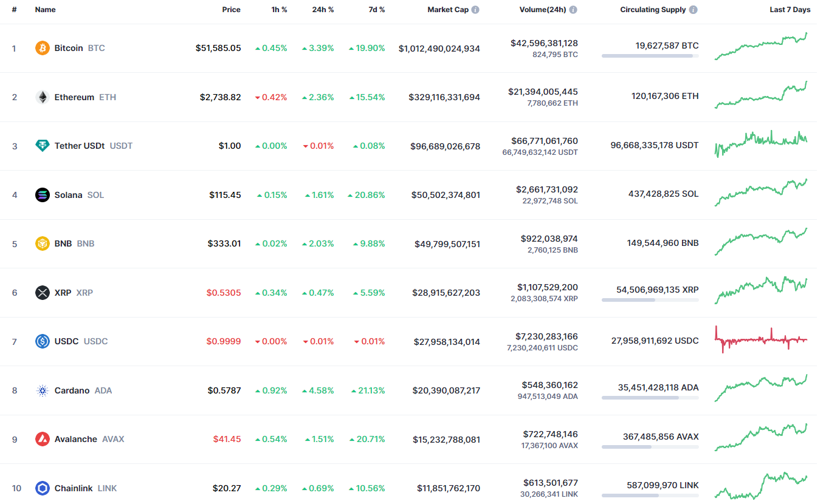Sort table by Name column
The height and width of the screenshot is (504, 826).
[46, 10]
